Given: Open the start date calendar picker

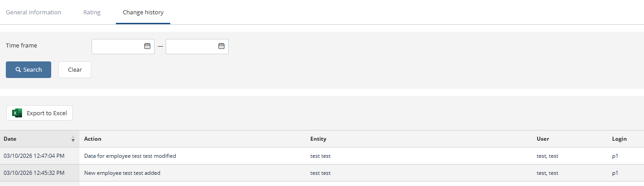Looking at the screenshot, I should (147, 46).
